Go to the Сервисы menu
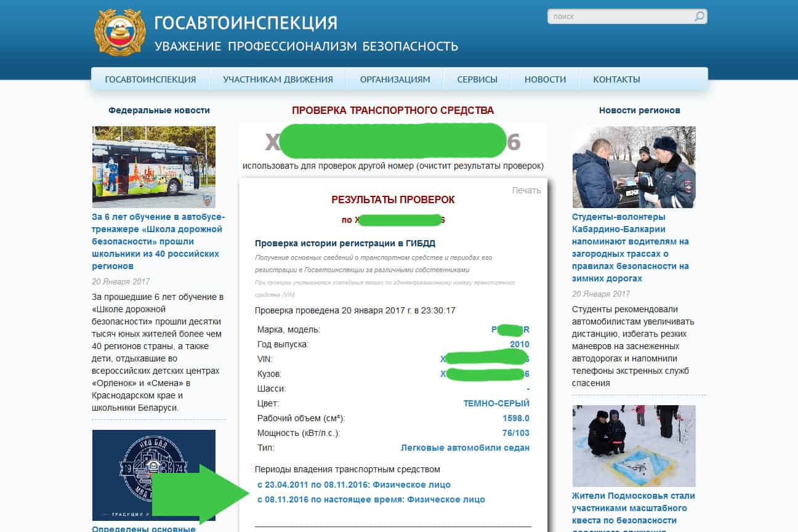Image resolution: width=798 pixels, height=532 pixels. (x=477, y=79)
